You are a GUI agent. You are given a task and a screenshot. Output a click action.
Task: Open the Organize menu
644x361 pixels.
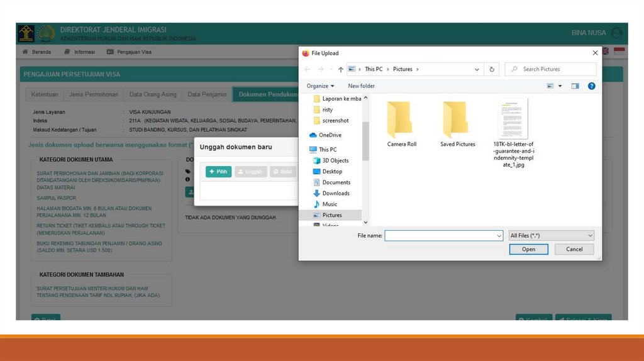[320, 86]
